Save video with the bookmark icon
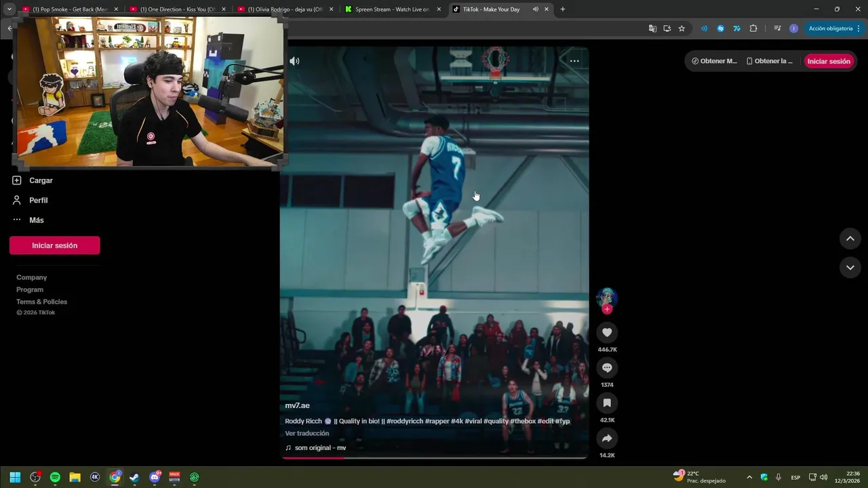This screenshot has width=868, height=488. [x=607, y=403]
